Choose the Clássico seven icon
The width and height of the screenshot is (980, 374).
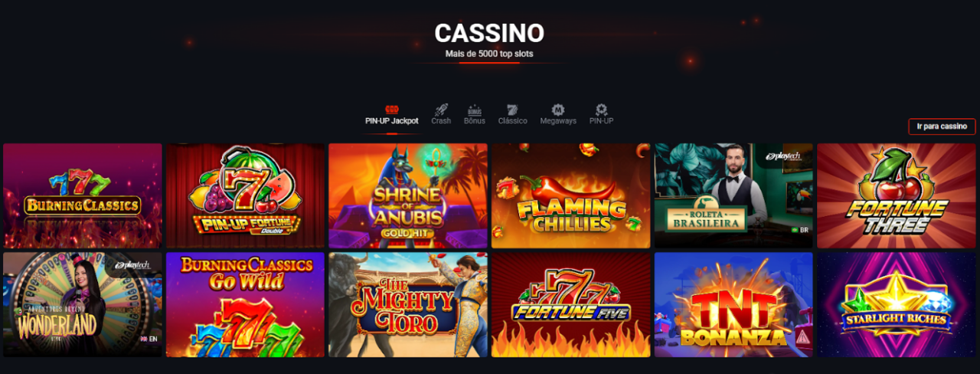[512, 110]
